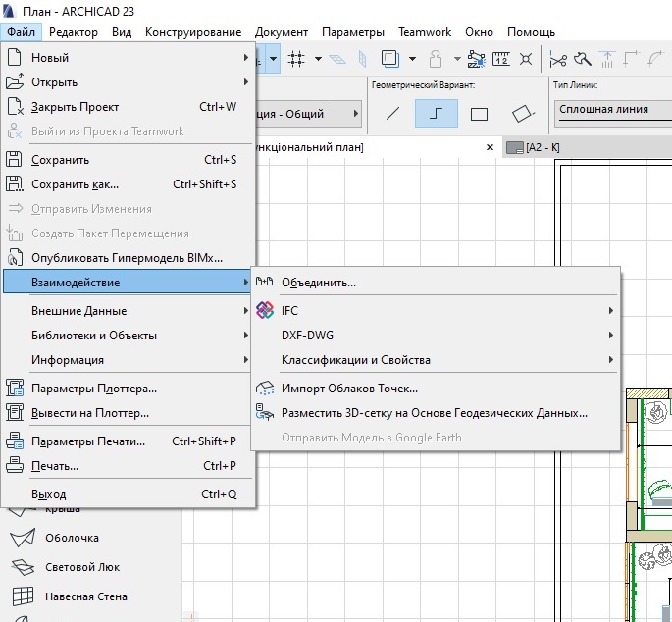
Task: Click the measure tool ruler icon
Action: click(500, 59)
